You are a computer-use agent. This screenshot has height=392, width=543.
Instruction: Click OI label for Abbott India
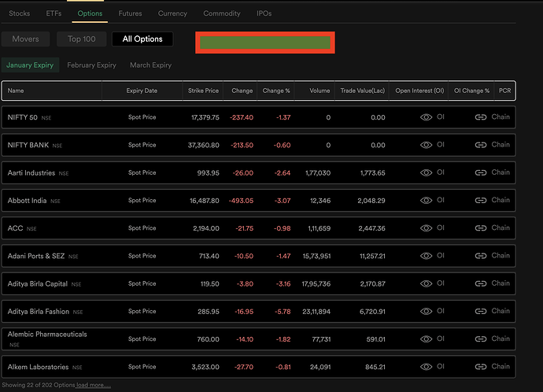(x=441, y=200)
